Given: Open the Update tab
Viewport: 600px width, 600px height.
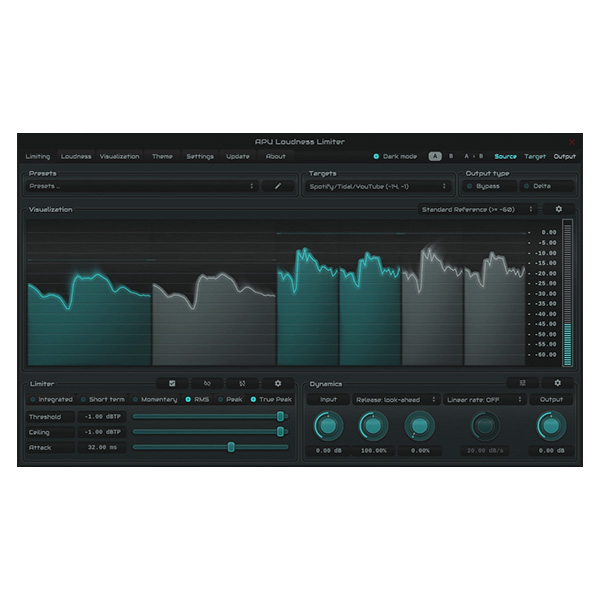Looking at the screenshot, I should (x=238, y=157).
